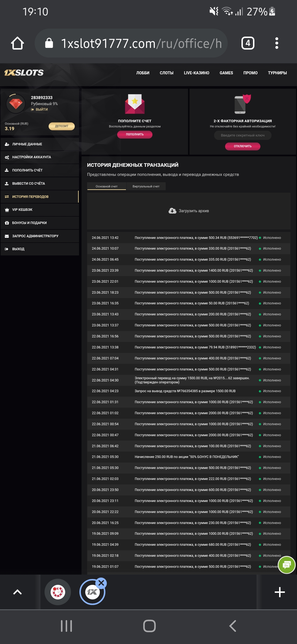Select the withdrawal request №766354385 row
Screen dimensions: 297x644
coord(189,391)
